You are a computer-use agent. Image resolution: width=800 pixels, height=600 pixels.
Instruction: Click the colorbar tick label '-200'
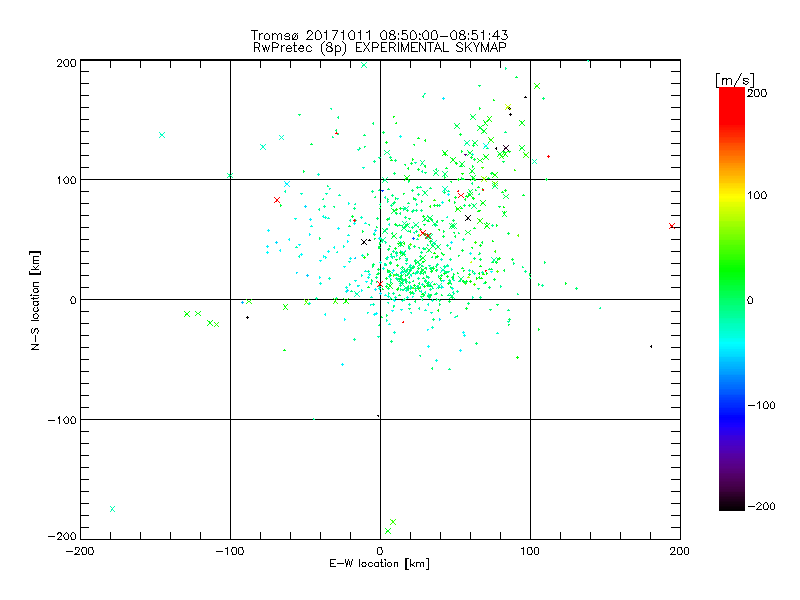click(761, 506)
